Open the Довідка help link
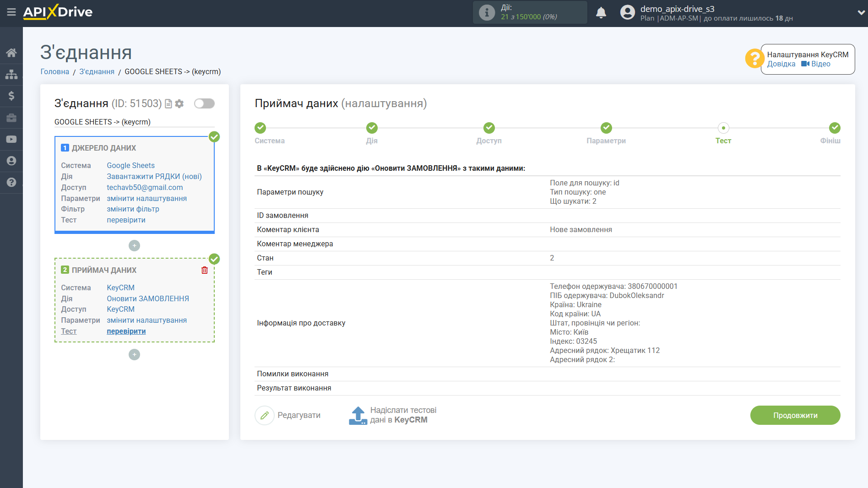The image size is (868, 488). pyautogui.click(x=781, y=64)
